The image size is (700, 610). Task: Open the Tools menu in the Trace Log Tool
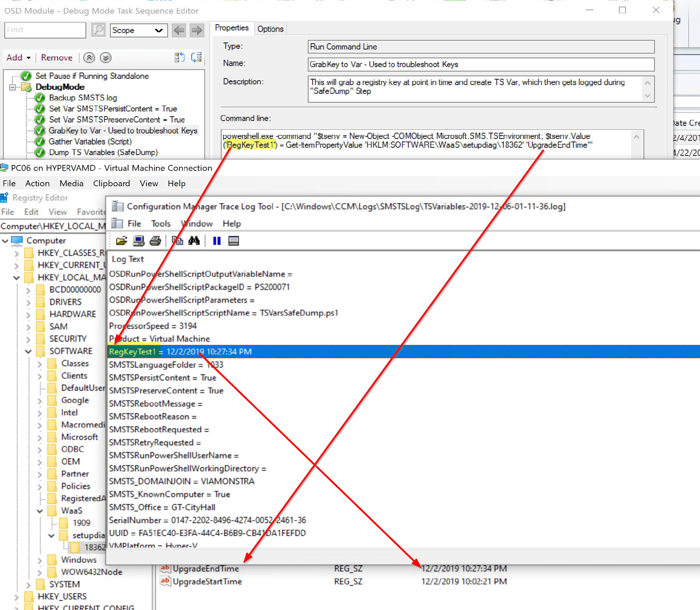161,224
